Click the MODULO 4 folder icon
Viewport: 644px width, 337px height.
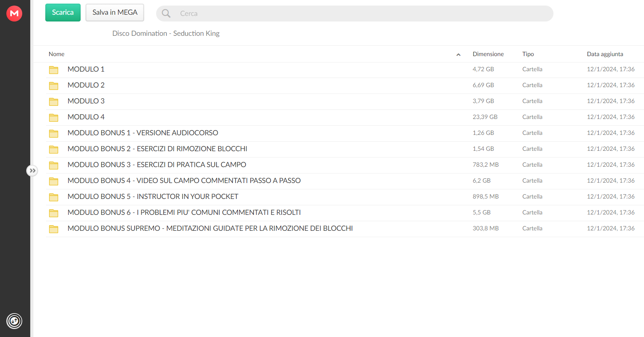pyautogui.click(x=54, y=117)
